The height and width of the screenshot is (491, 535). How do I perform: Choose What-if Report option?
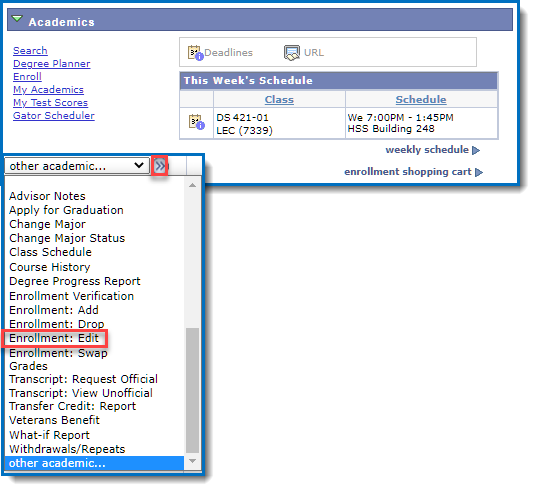(x=49, y=435)
